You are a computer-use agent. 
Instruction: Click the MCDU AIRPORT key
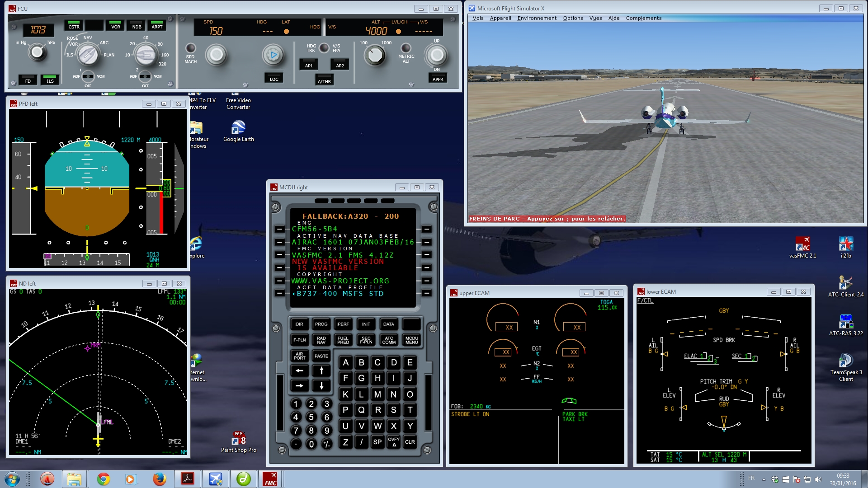299,356
